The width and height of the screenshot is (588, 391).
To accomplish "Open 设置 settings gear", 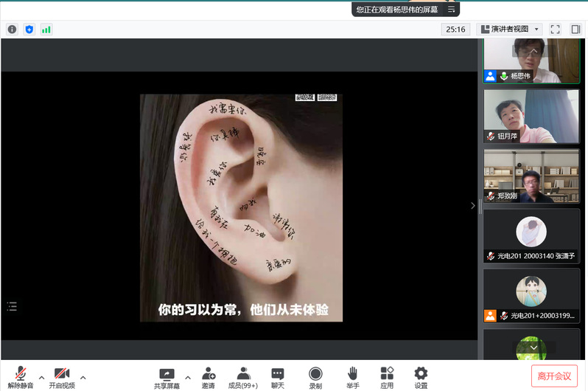I will (421, 377).
